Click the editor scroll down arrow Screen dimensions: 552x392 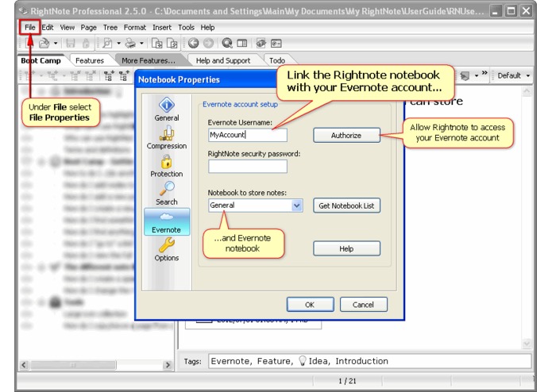527,344
